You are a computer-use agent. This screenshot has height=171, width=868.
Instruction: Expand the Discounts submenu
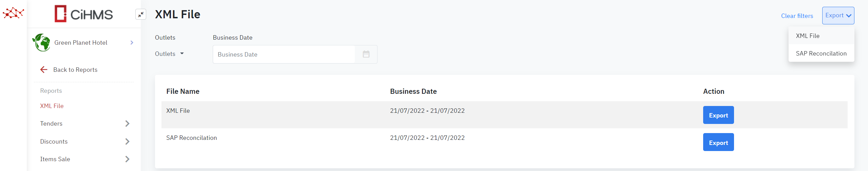tap(127, 142)
